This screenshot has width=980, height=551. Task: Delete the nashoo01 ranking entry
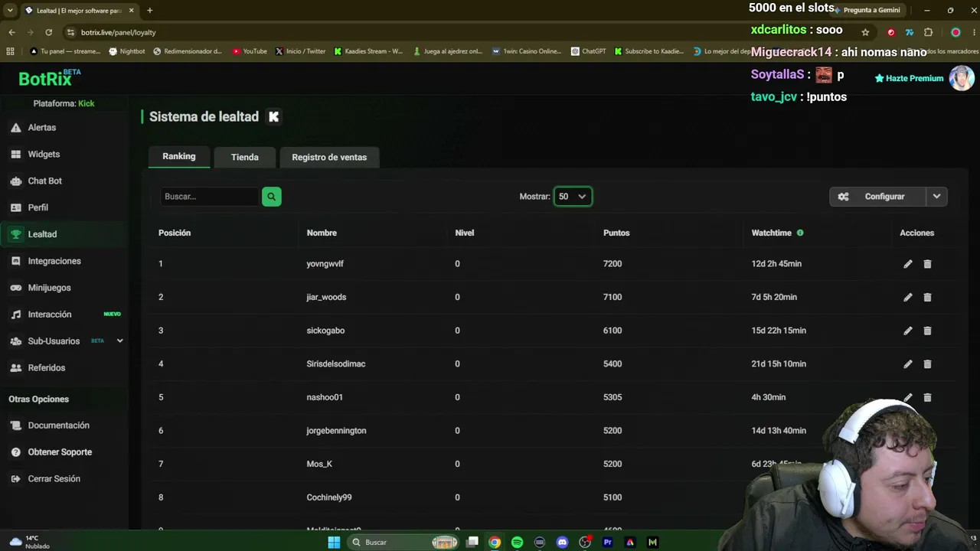point(927,397)
